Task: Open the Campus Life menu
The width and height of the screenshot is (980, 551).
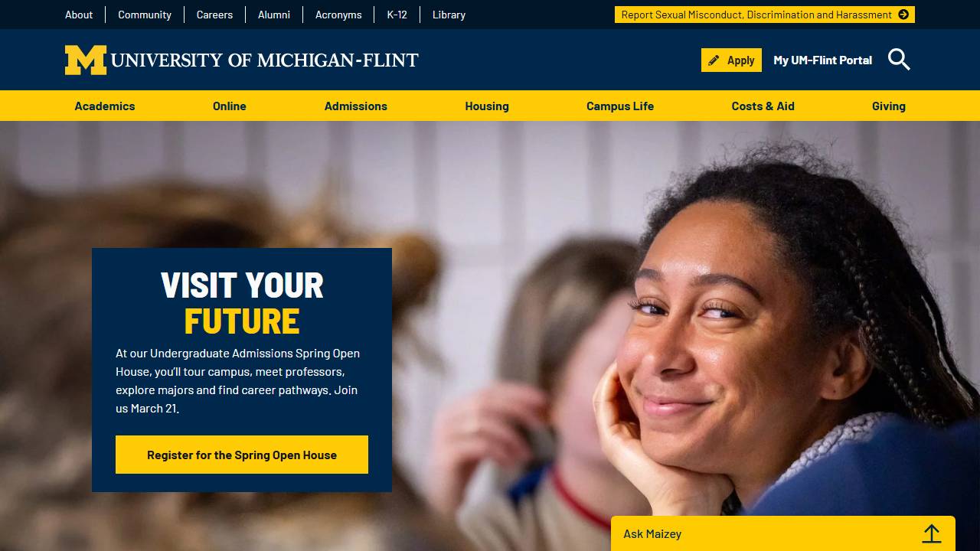Action: [x=620, y=106]
